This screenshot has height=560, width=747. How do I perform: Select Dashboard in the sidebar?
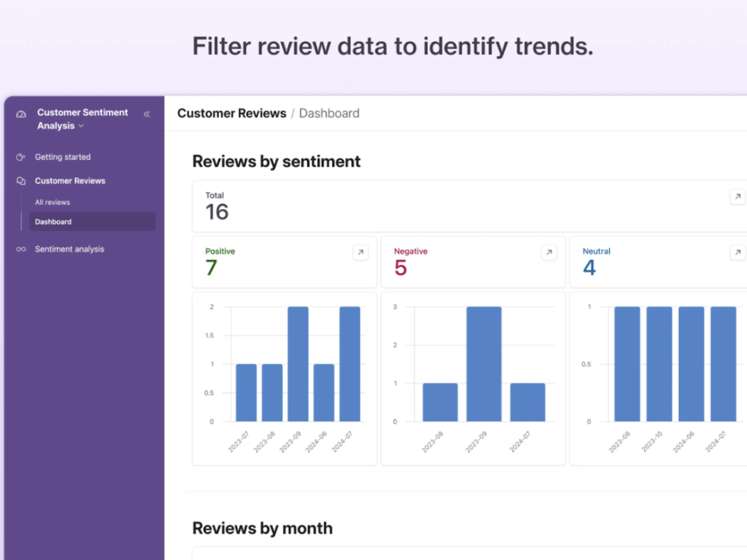(x=53, y=222)
